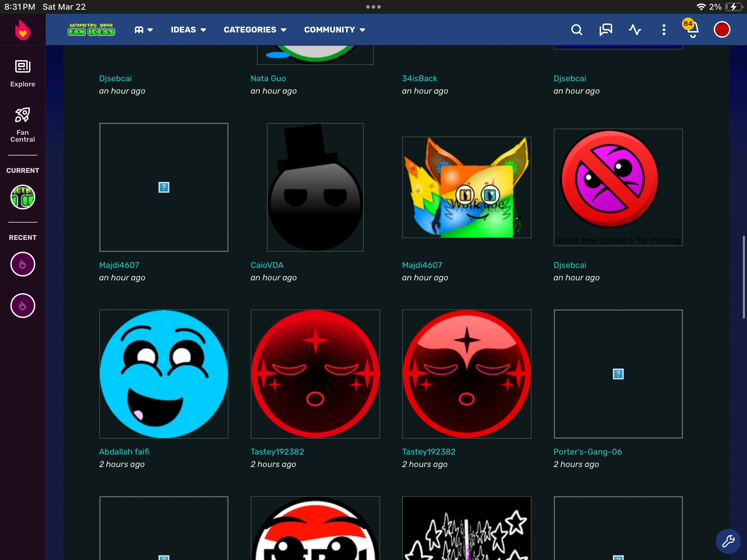Expand the COMMUNITY dropdown menu
Screen dimensions: 747x560
334,30
